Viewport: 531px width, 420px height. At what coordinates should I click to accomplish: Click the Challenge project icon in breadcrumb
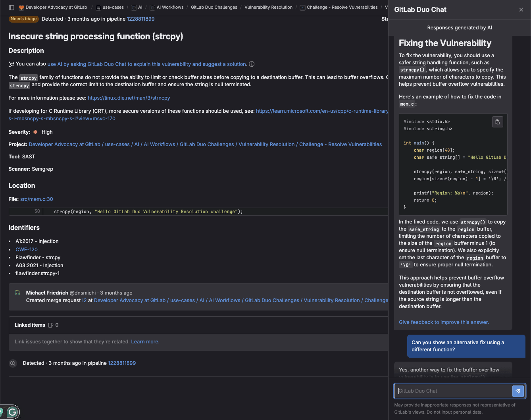(302, 7)
